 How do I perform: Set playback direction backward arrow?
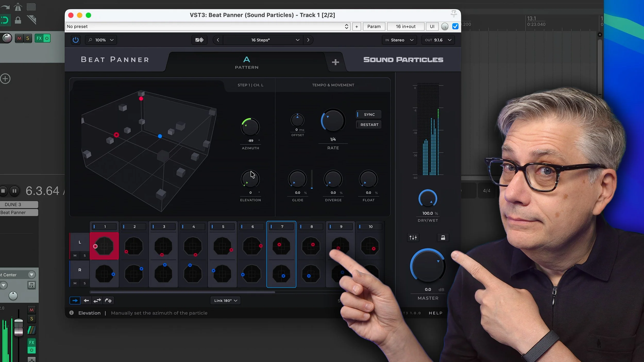coord(86,300)
